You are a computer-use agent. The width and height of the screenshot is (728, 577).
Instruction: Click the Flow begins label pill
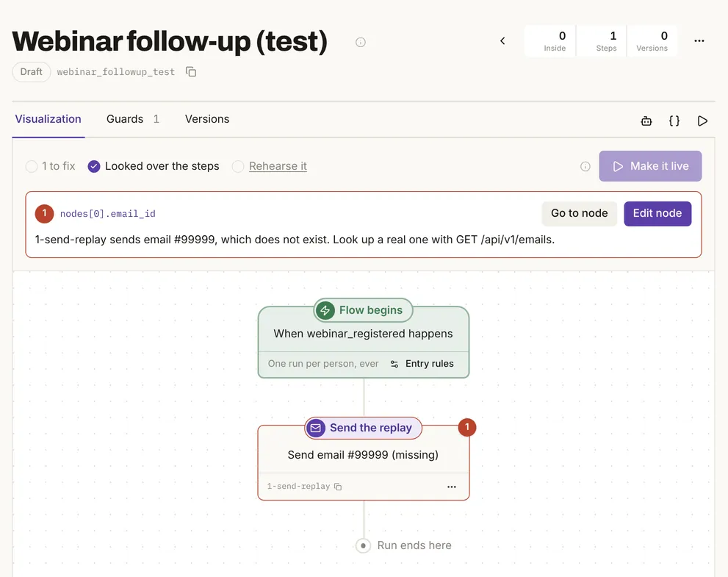tap(363, 310)
